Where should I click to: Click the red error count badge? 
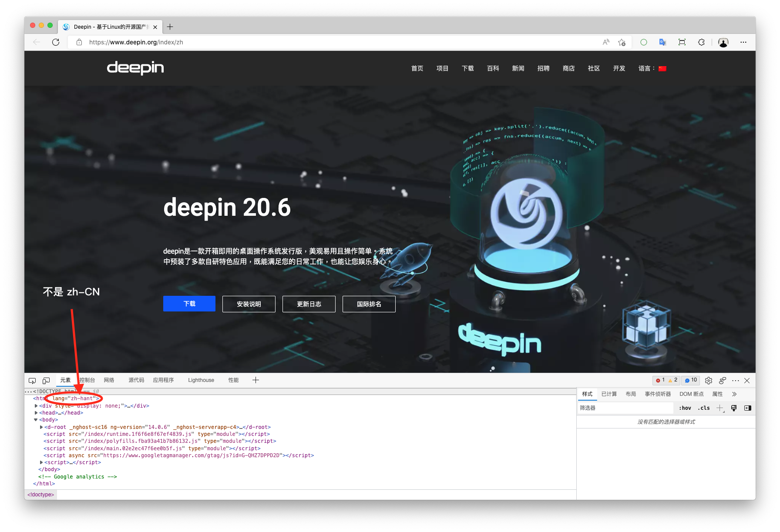pos(660,380)
